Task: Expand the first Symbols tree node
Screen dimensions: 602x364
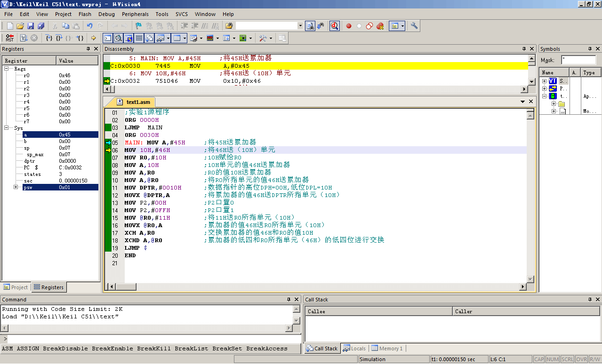Action: pyautogui.click(x=544, y=81)
